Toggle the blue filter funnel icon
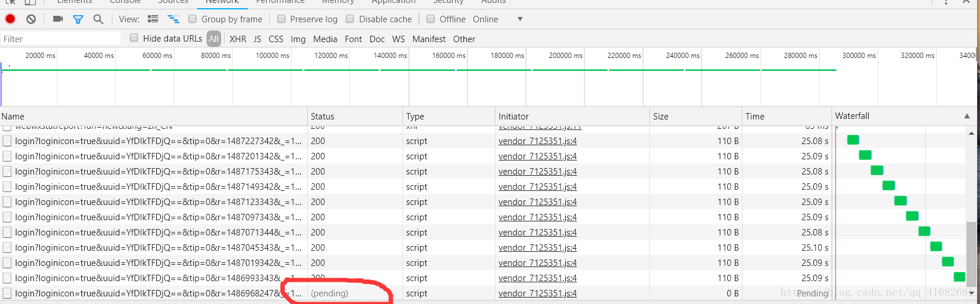This screenshot has width=980, height=304. pos(78,19)
